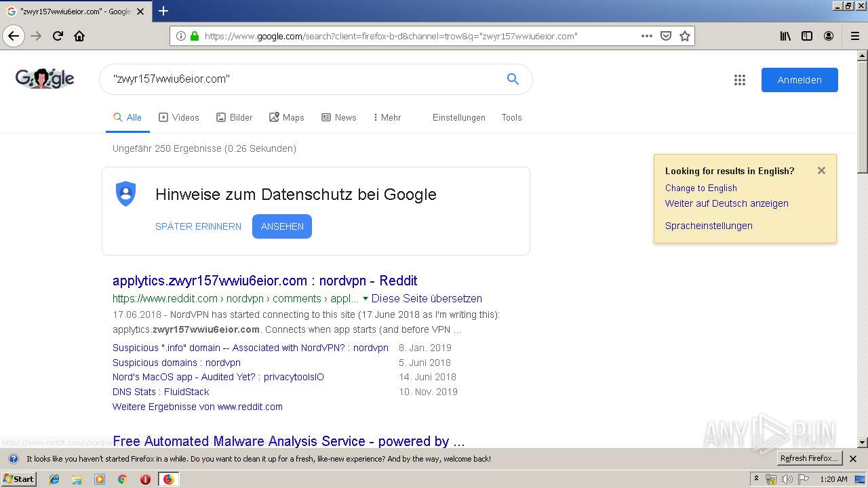868x488 pixels.
Task: Expand dropdown arrow beside reddit result URL
Action: [x=366, y=299]
